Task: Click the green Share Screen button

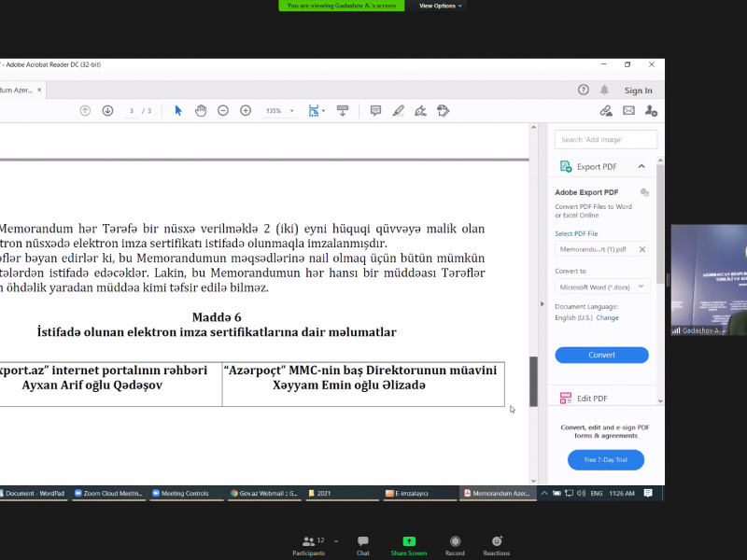Action: (409, 546)
